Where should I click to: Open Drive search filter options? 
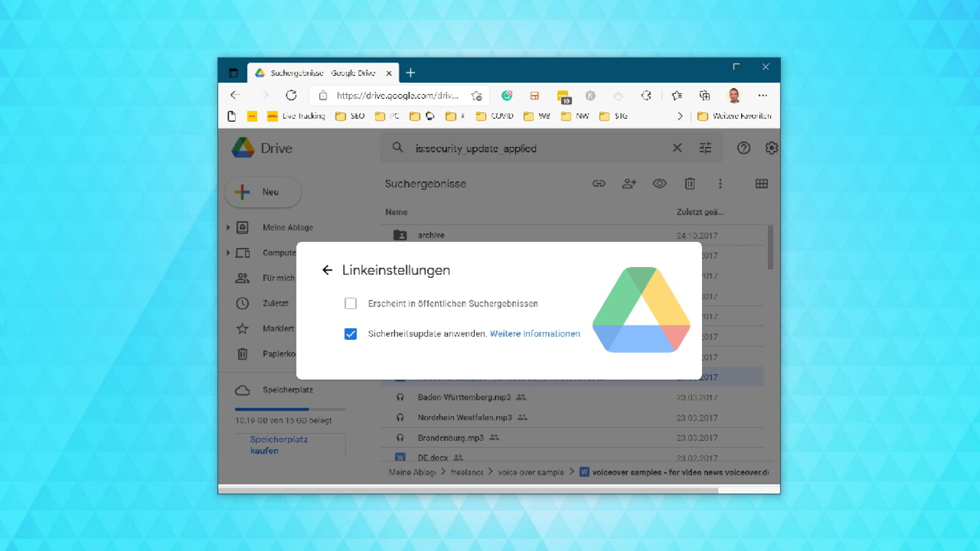(705, 148)
